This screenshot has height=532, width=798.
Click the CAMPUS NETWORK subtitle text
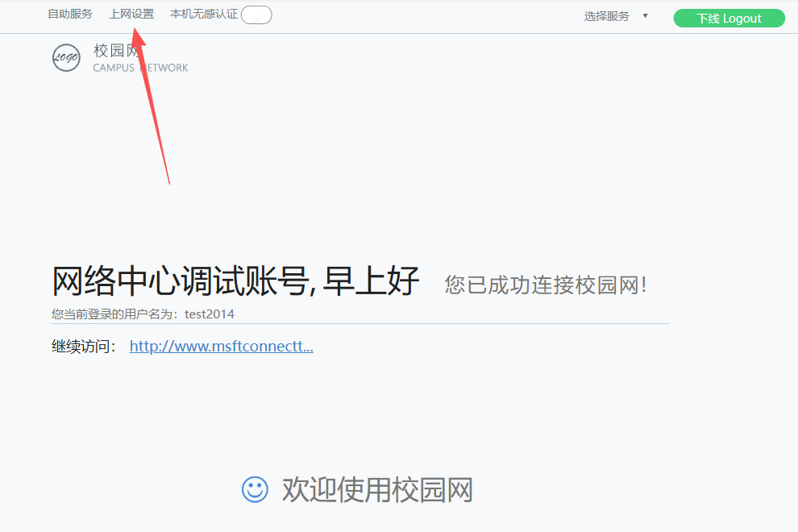140,68
